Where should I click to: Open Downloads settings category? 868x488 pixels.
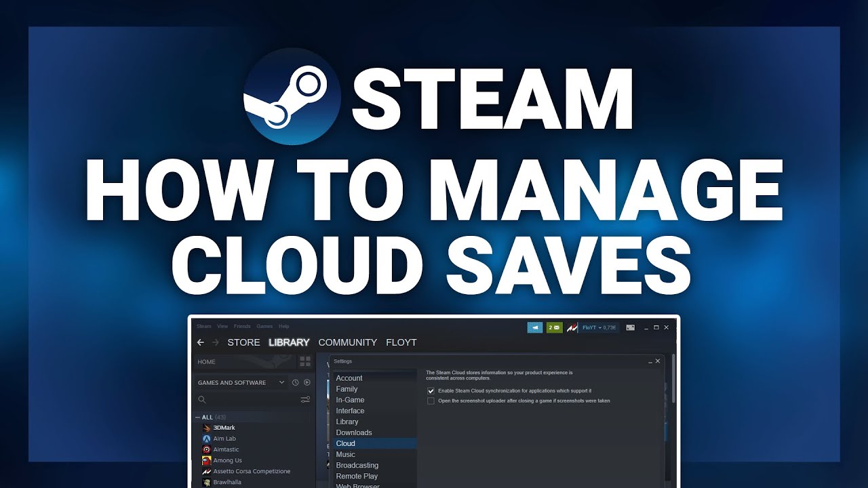[374, 432]
